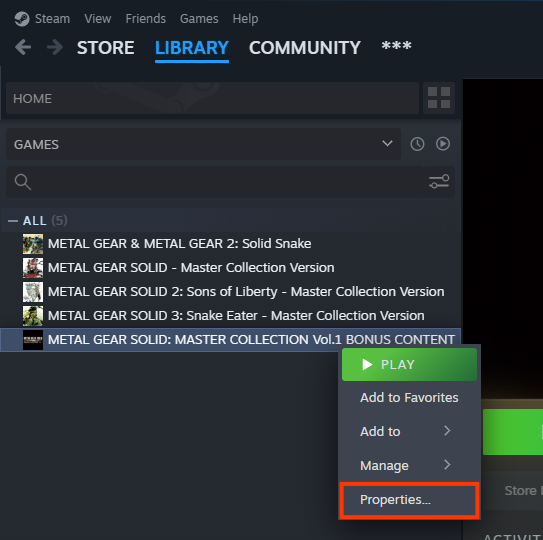Open advanced filter sliders icon
The image size is (543, 540).
[x=439, y=182]
